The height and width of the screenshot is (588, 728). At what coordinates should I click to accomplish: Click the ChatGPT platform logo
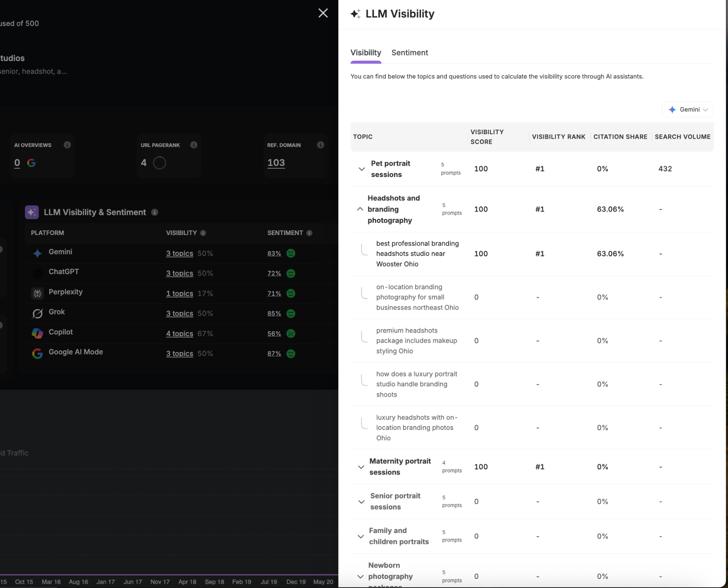(x=37, y=273)
